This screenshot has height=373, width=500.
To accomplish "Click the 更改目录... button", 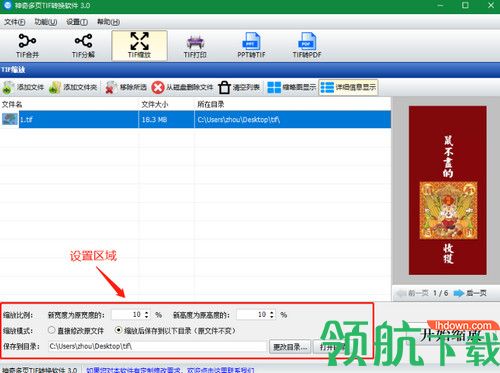I will [x=290, y=347].
